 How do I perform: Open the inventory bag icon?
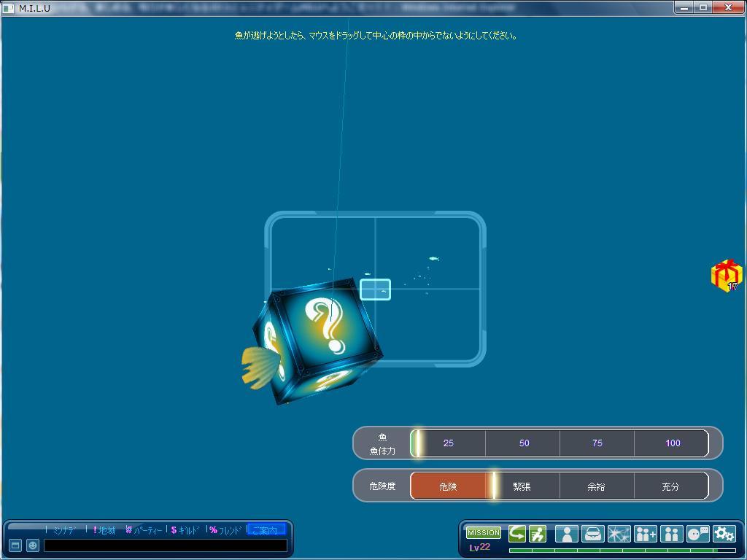point(592,534)
